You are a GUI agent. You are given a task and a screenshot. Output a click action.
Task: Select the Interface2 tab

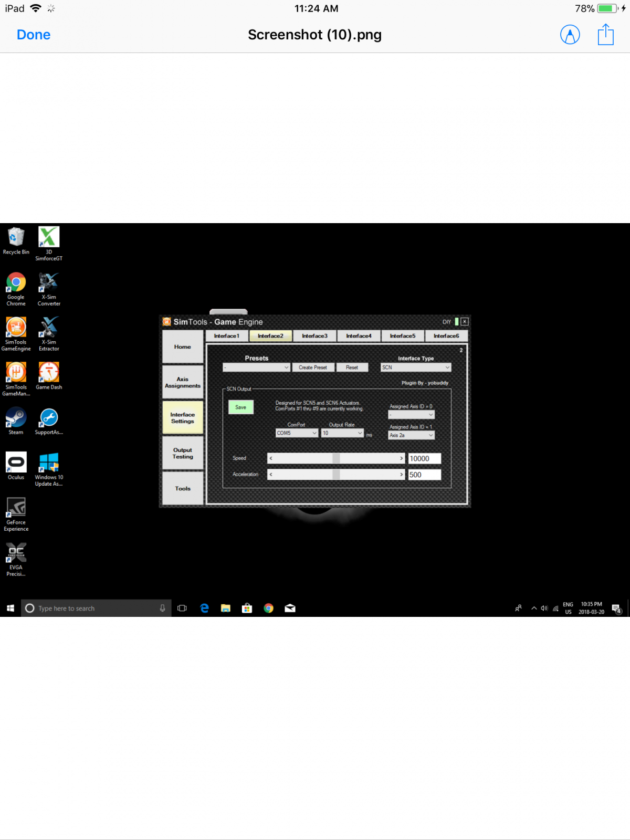click(270, 336)
